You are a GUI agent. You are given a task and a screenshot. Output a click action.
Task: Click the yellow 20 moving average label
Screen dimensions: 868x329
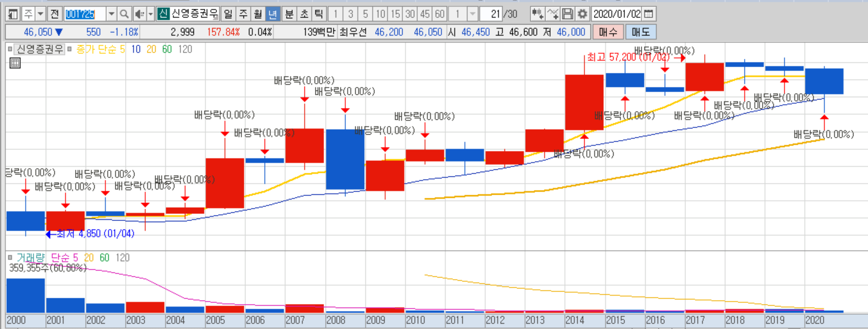pyautogui.click(x=151, y=49)
